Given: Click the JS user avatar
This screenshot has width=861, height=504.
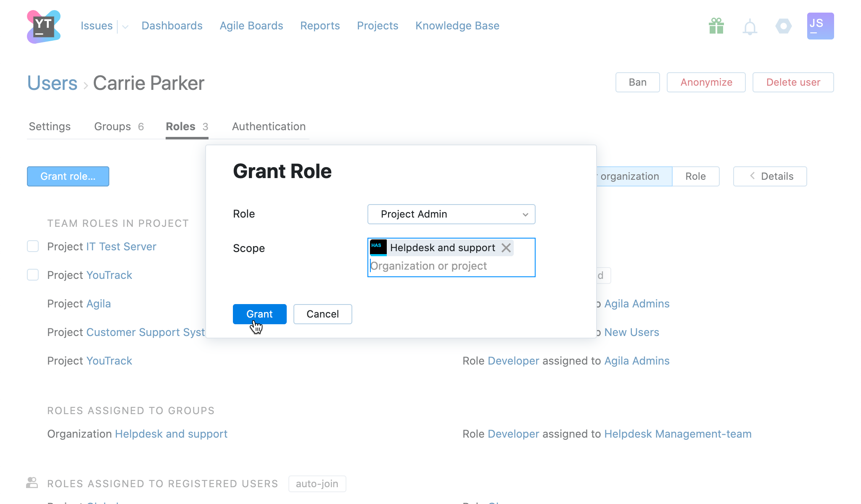Looking at the screenshot, I should (820, 26).
